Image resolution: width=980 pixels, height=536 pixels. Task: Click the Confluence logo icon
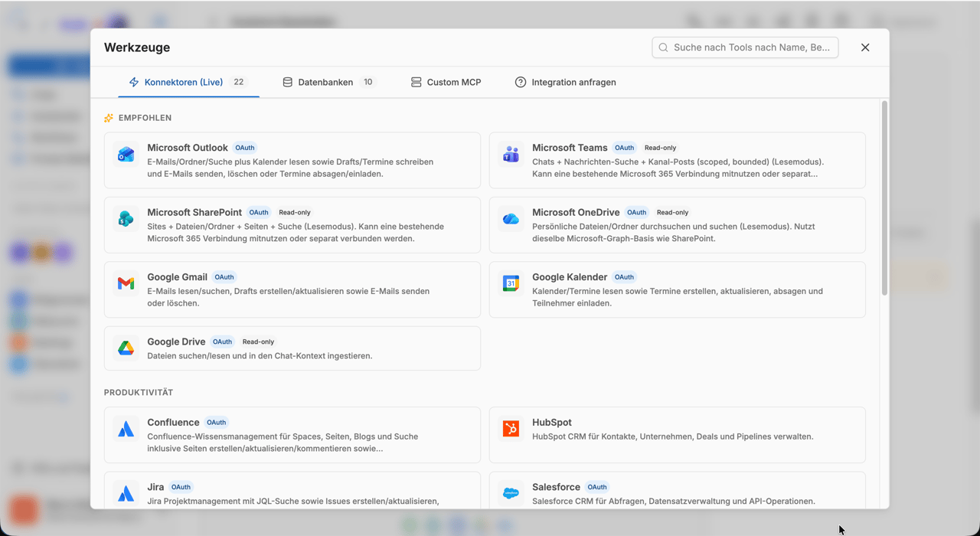(x=126, y=429)
